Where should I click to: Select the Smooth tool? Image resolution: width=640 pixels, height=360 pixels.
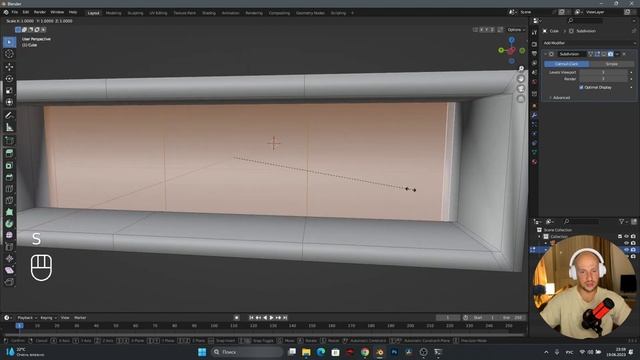click(9, 235)
